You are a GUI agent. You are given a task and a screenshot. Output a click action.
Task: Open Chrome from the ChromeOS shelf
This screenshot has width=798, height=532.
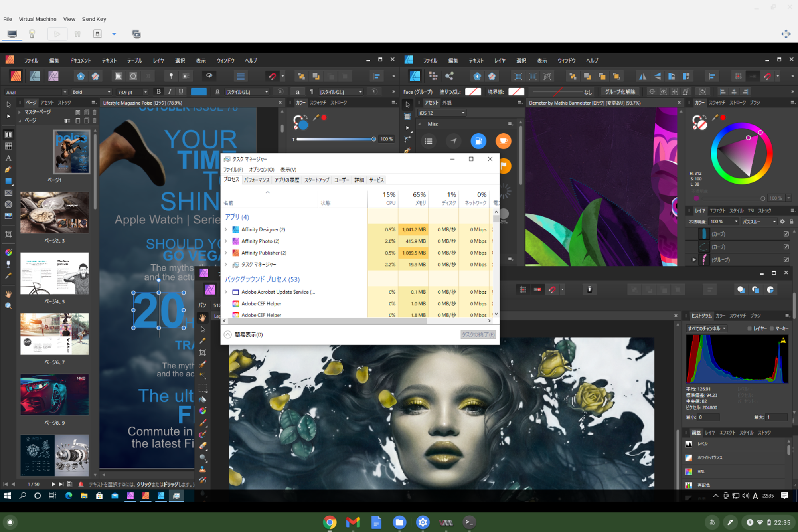330,522
